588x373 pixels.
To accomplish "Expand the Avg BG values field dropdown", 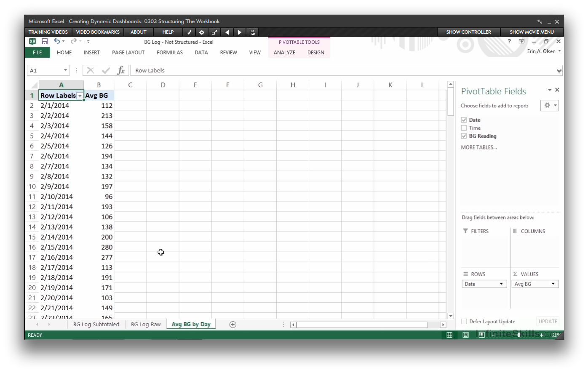I will pyautogui.click(x=553, y=284).
